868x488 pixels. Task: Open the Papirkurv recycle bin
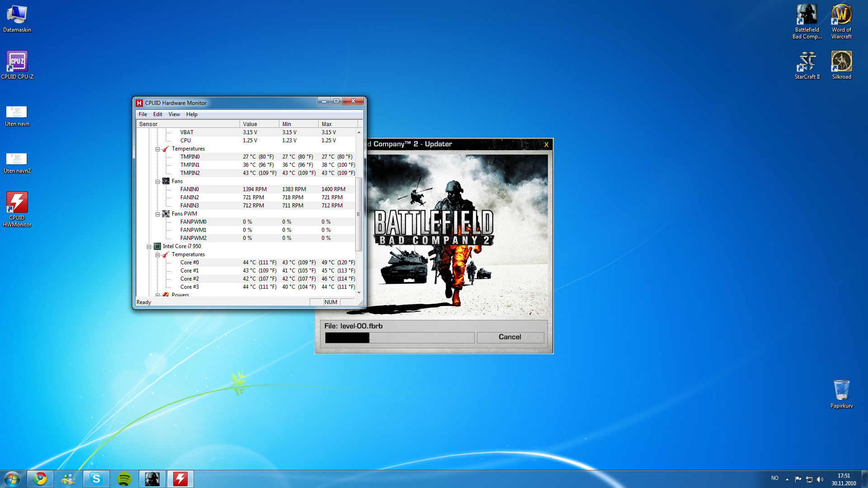point(841,394)
